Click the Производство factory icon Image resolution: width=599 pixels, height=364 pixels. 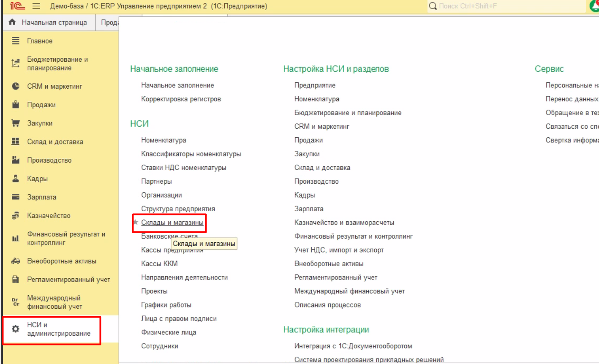point(16,160)
